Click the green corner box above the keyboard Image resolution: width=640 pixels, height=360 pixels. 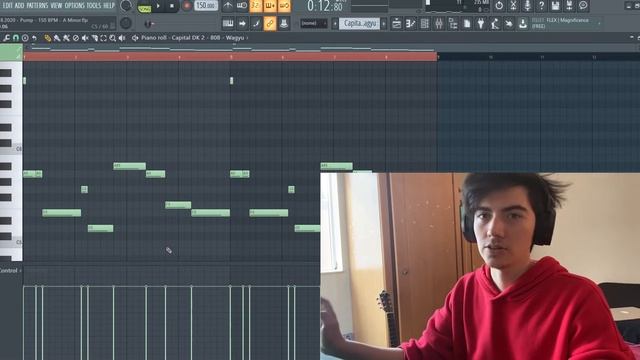(11, 52)
